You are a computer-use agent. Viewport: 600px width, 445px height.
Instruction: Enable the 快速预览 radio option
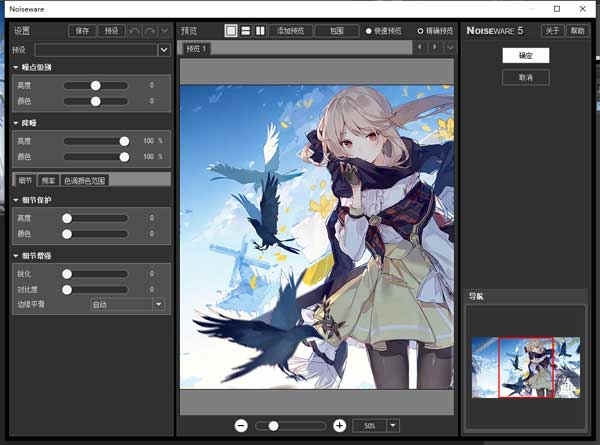(x=369, y=31)
